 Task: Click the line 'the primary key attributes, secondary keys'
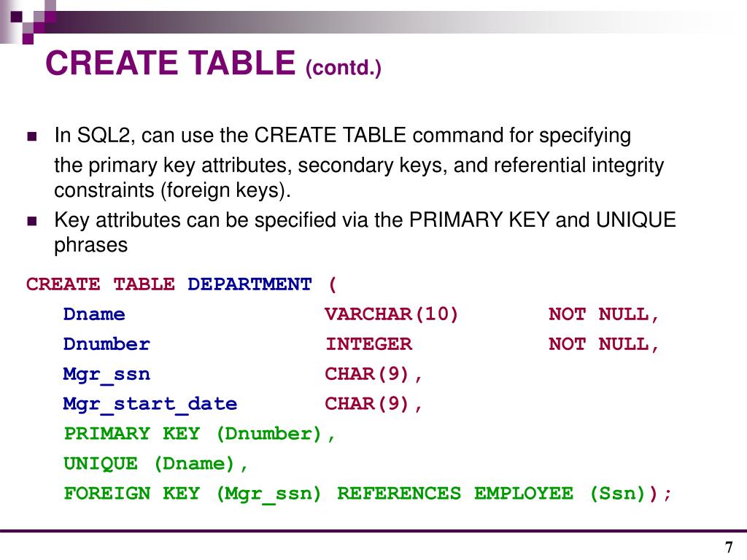359,166
